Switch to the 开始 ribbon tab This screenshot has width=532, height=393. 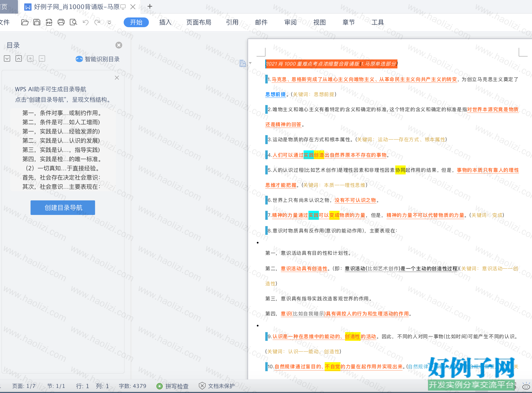pyautogui.click(x=136, y=22)
